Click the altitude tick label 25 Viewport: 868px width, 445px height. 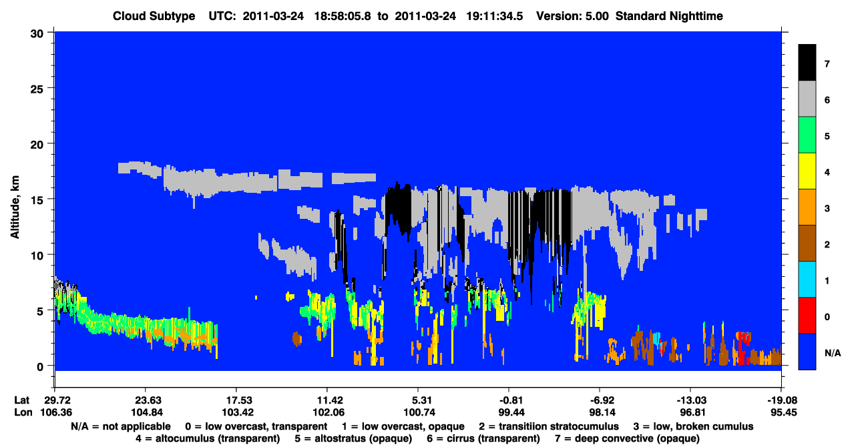pos(39,88)
